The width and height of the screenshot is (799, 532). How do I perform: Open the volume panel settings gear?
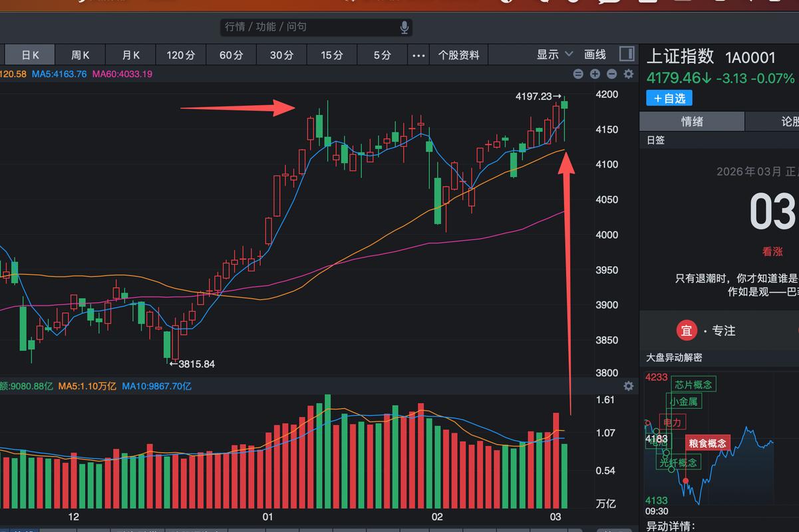coord(628,386)
